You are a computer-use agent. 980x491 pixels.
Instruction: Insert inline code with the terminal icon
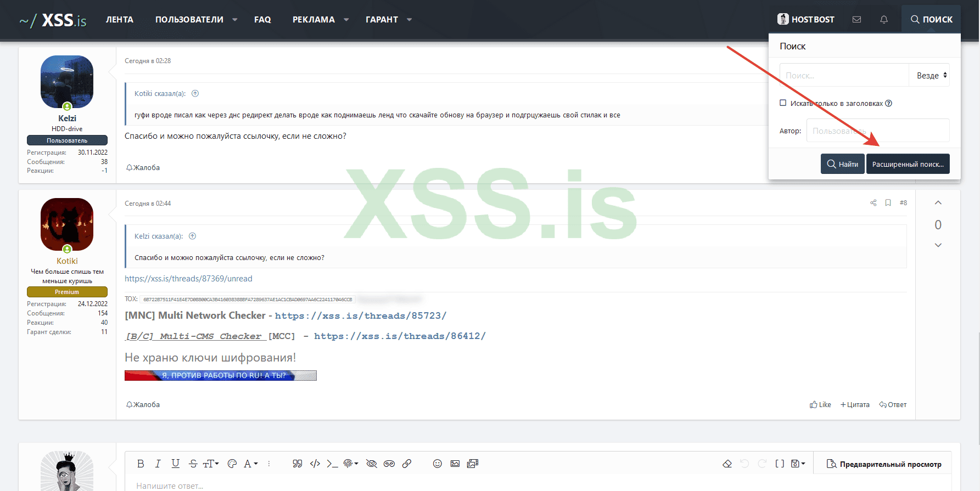point(332,464)
